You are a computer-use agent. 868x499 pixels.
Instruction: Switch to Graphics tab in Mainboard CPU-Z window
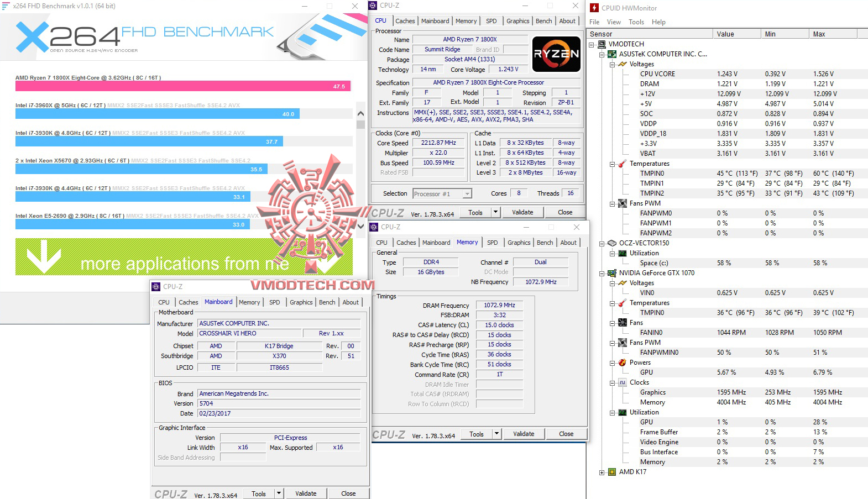click(301, 302)
